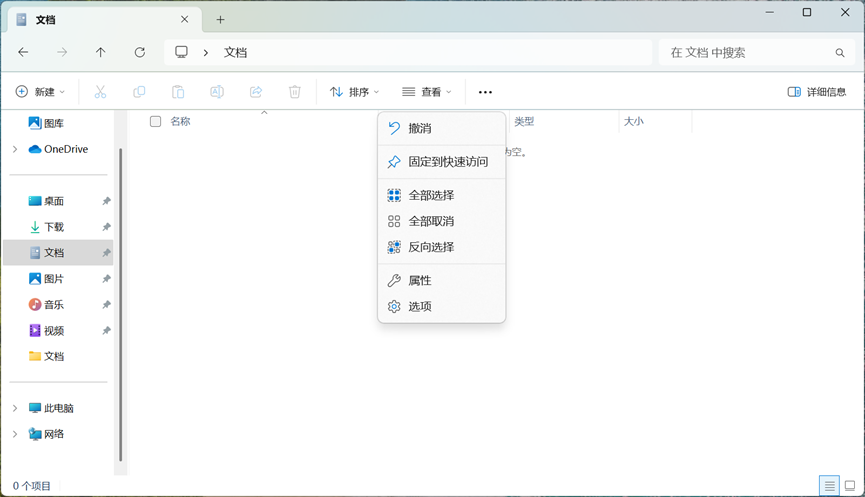Add a new tab with plus icon
This screenshot has height=497, width=865.
pos(220,20)
